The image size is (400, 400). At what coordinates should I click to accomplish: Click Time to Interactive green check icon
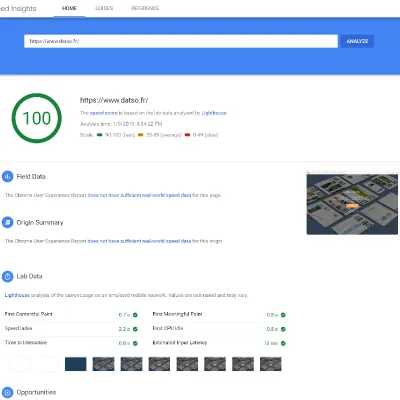pyautogui.click(x=135, y=343)
